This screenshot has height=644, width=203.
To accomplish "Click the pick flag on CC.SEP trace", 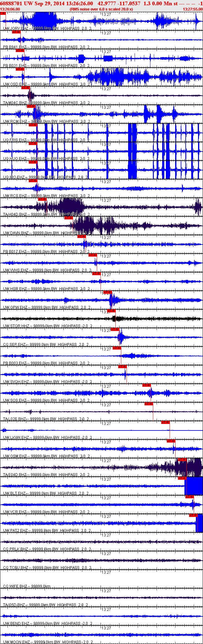I will pos(114,329).
